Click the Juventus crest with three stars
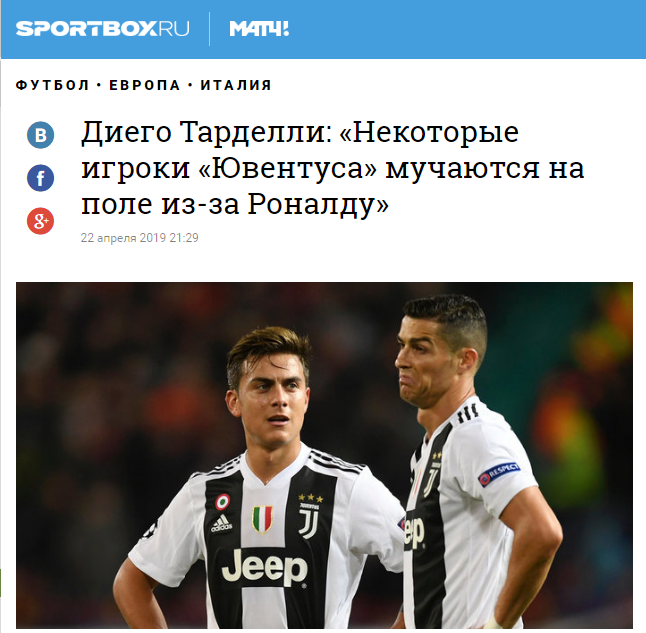 click(x=309, y=516)
